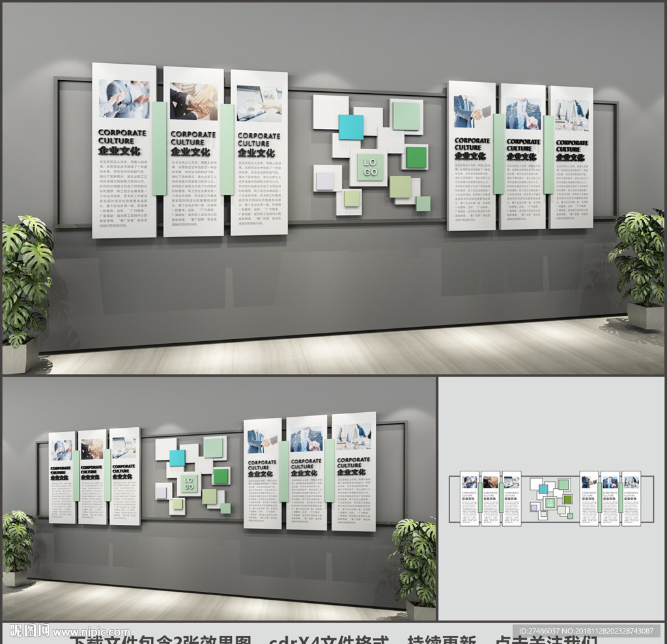The width and height of the screenshot is (667, 644).
Task: Click CORPORATE CULTURE heading on top render's second panel
Action: coord(193,138)
